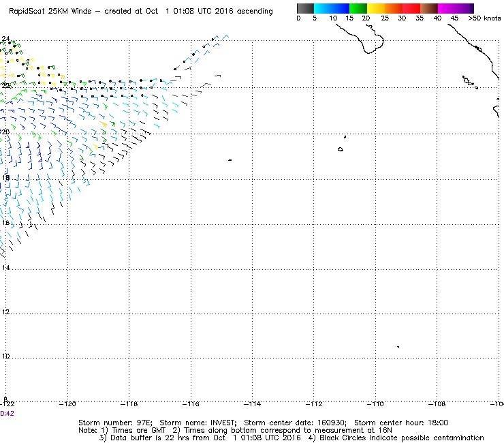Click the latitude label 18

click(x=5, y=178)
